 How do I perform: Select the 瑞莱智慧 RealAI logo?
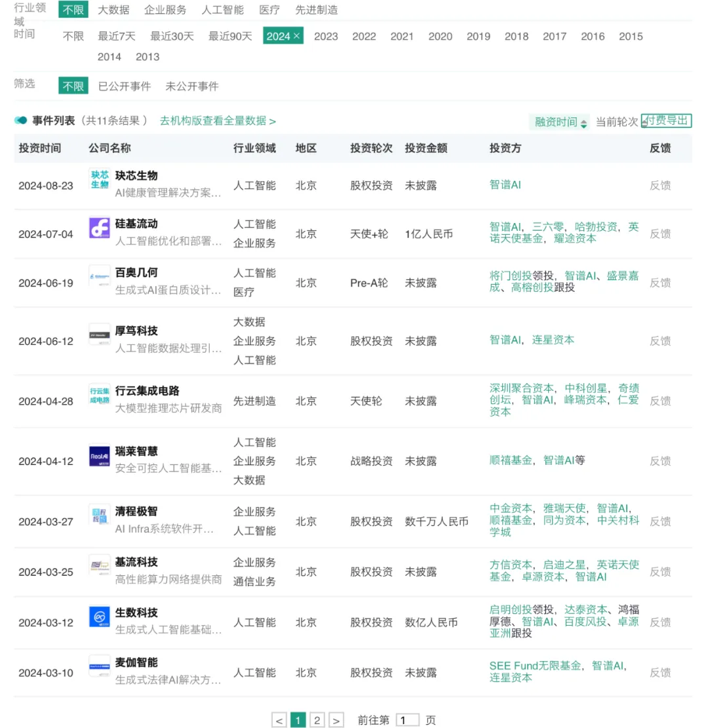click(x=100, y=455)
